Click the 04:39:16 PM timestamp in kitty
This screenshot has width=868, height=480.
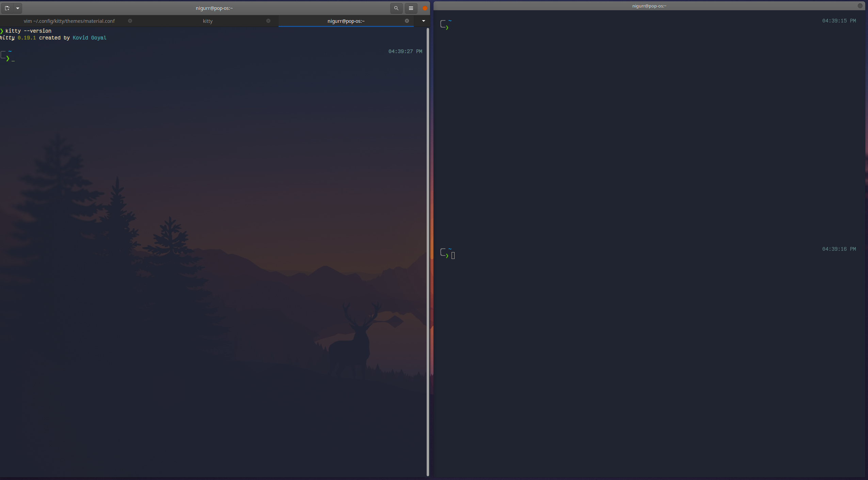(x=839, y=249)
